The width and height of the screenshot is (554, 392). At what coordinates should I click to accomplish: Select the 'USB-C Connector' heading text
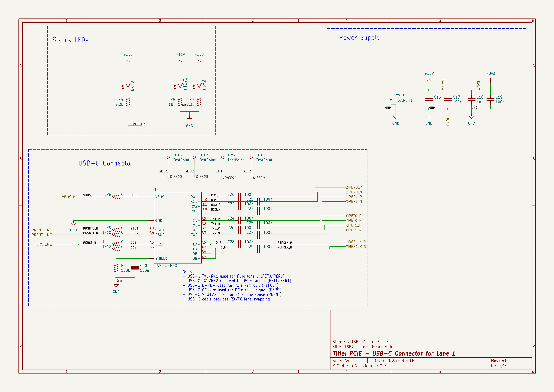106,163
